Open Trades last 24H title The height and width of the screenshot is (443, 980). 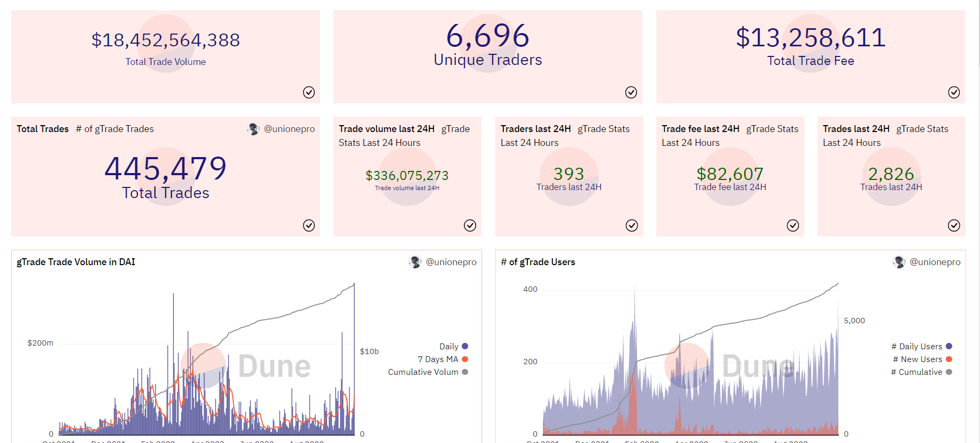[x=856, y=129]
